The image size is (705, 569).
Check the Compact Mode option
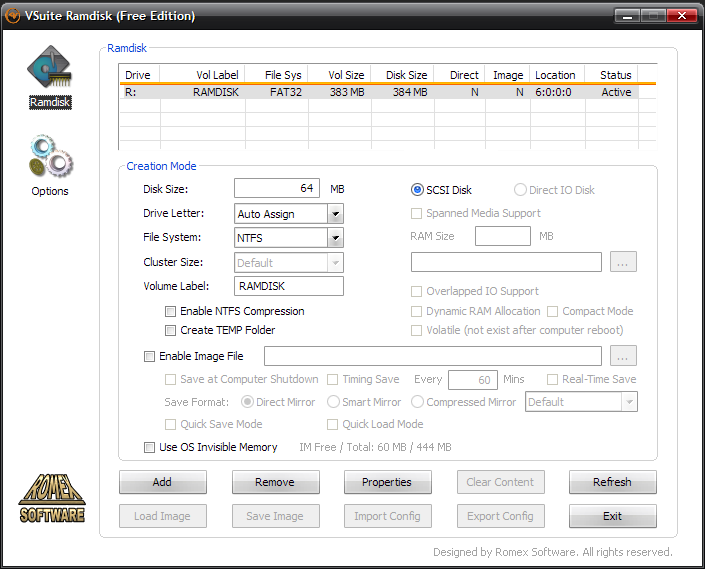point(553,311)
